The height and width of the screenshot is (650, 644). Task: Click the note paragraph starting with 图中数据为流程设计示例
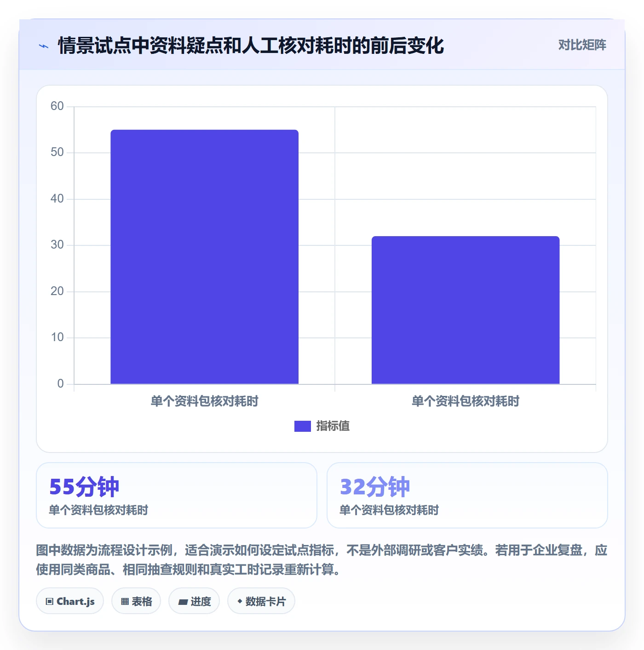tap(322, 560)
